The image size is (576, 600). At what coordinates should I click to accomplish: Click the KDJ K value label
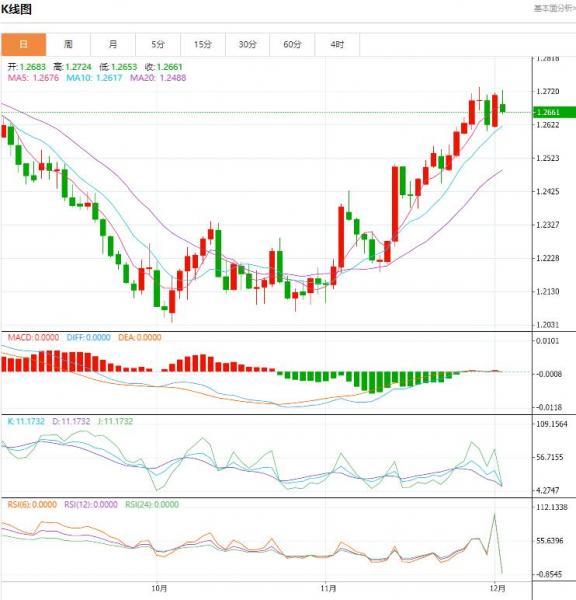pyautogui.click(x=26, y=421)
